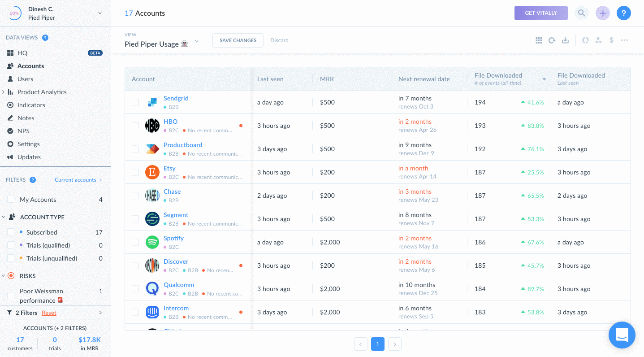Select the Qualcomm row checkbox

(135, 289)
